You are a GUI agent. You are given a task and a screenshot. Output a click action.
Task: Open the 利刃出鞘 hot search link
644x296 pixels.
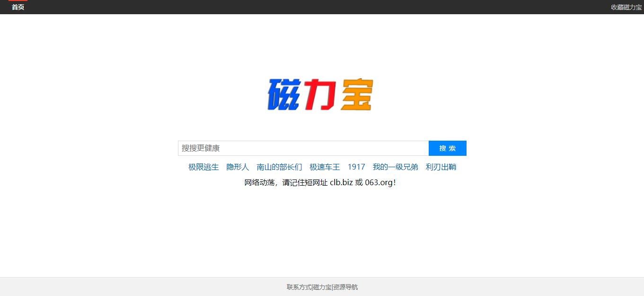tap(441, 167)
